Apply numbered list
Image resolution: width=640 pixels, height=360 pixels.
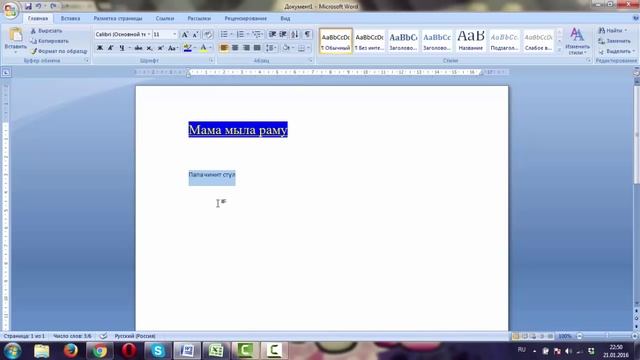coord(240,34)
